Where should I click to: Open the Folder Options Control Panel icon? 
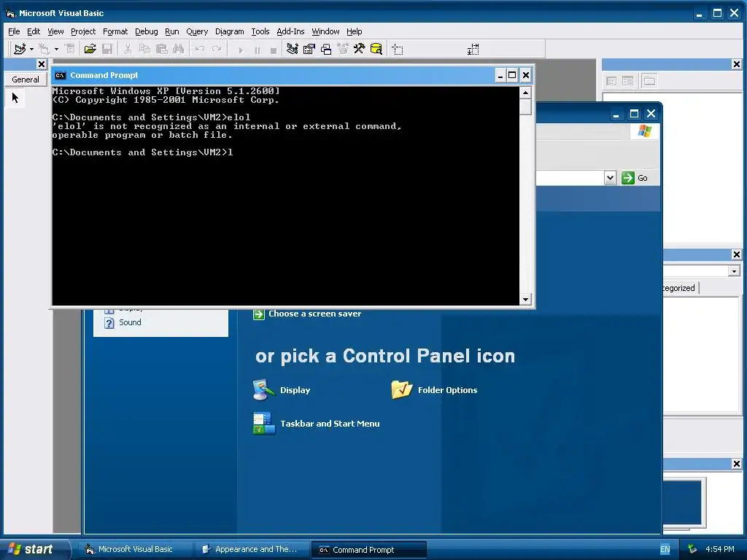pyautogui.click(x=434, y=390)
